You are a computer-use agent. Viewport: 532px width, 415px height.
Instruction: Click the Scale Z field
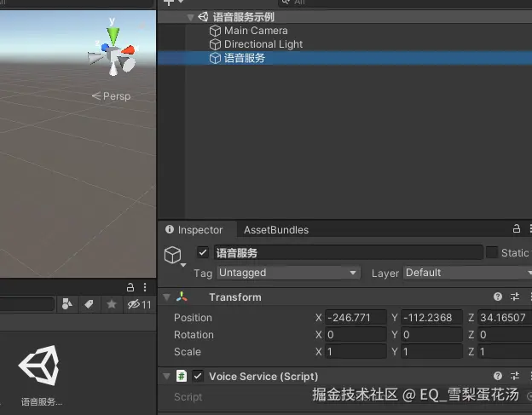(505, 352)
